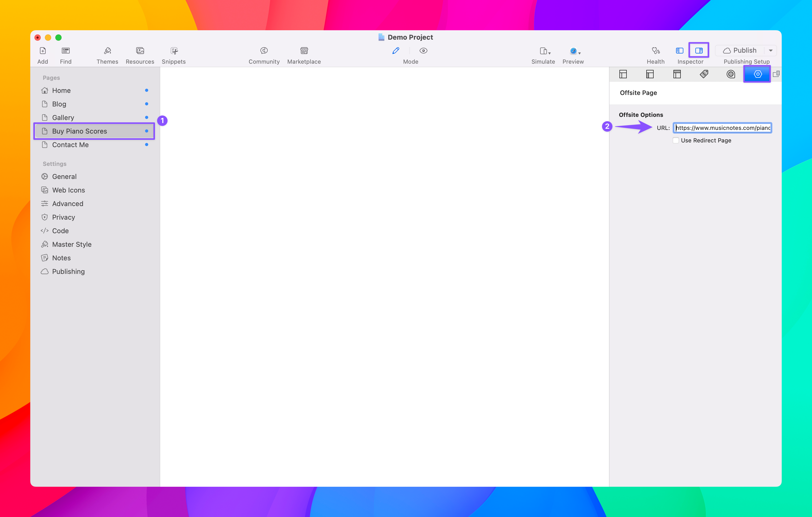Select the meta tags inspector tab

704,74
